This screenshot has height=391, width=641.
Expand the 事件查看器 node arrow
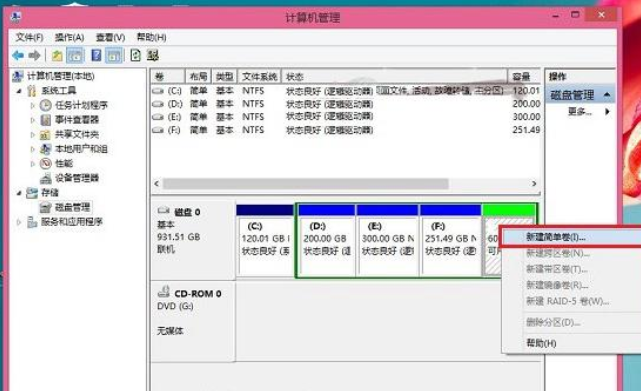33,120
